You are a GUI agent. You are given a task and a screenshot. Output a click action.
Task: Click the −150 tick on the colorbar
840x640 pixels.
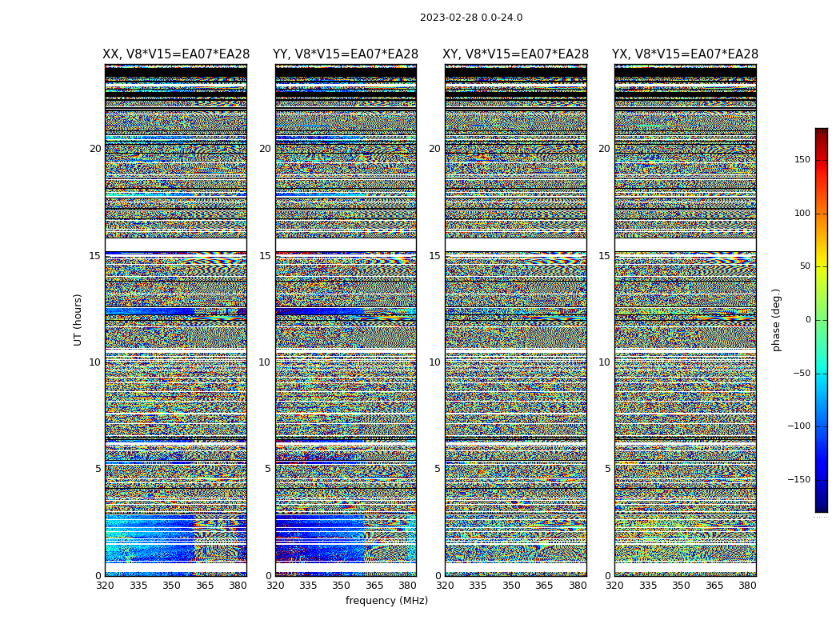[799, 479]
